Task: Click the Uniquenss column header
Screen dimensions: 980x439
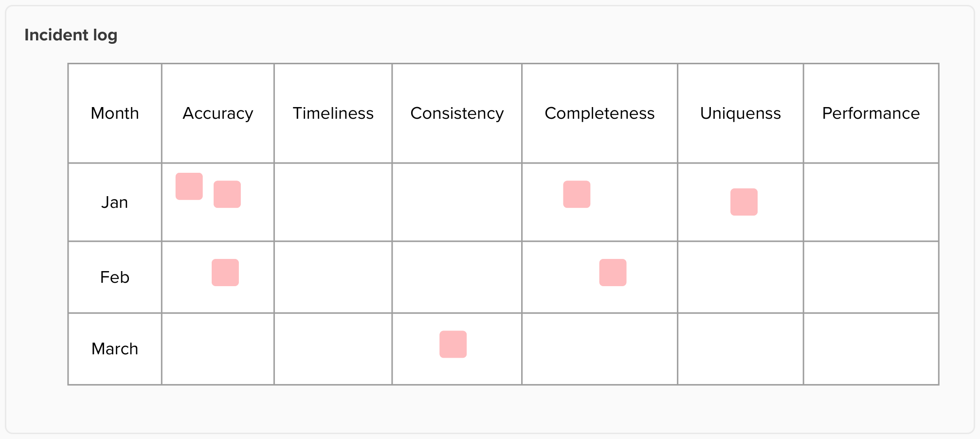Action: tap(740, 113)
